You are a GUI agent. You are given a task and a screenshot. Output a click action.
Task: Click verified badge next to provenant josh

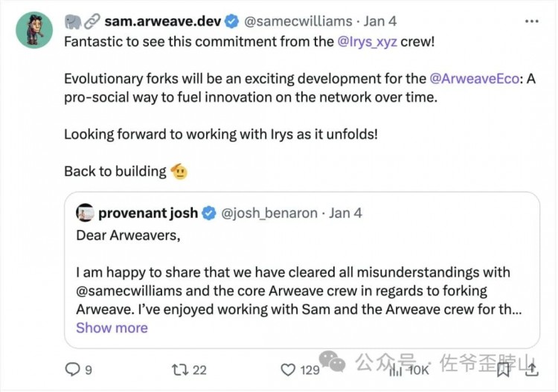209,213
